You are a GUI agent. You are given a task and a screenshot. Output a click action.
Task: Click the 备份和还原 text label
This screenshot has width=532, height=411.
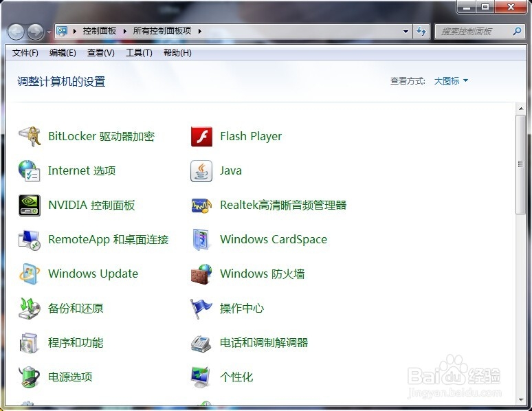[76, 308]
